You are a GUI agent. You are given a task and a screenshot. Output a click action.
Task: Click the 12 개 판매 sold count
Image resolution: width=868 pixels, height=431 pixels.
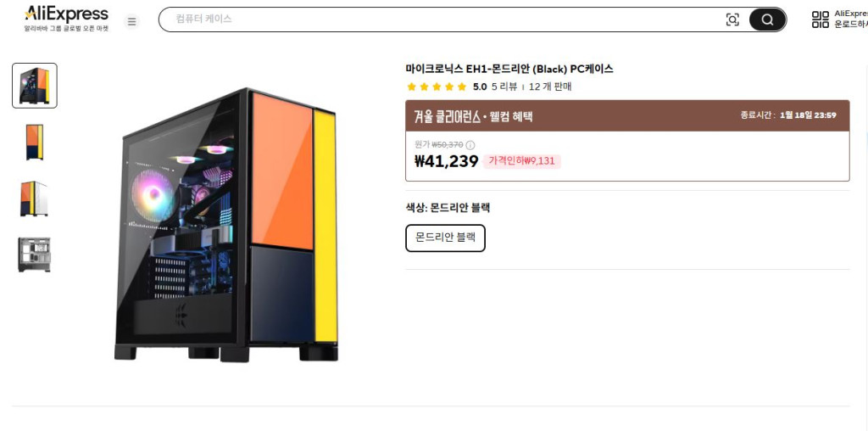(550, 87)
